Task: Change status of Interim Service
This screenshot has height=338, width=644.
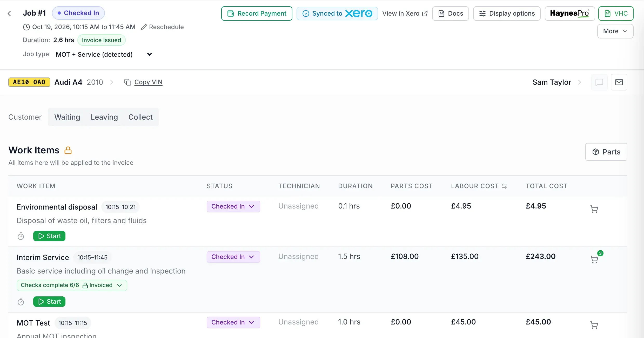Action: (x=233, y=257)
